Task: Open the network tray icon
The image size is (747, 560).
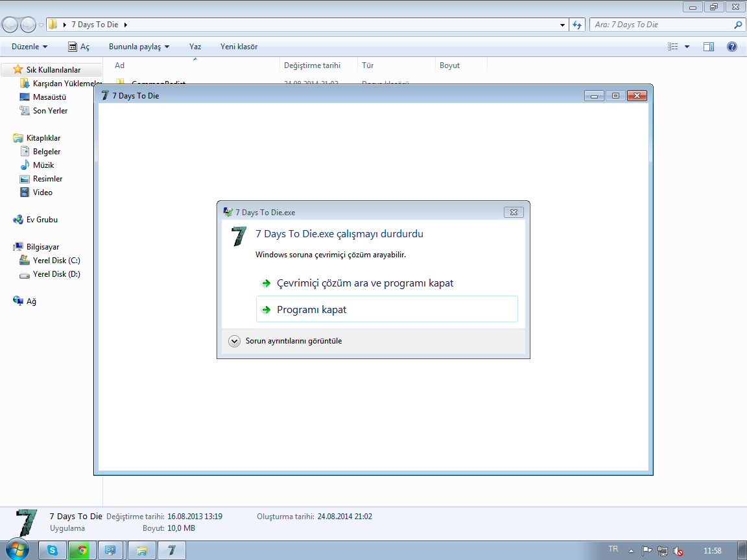Action: pyautogui.click(x=662, y=551)
